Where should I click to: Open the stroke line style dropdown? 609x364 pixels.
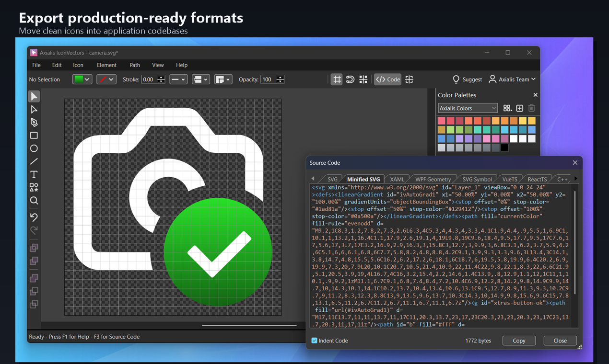point(178,80)
